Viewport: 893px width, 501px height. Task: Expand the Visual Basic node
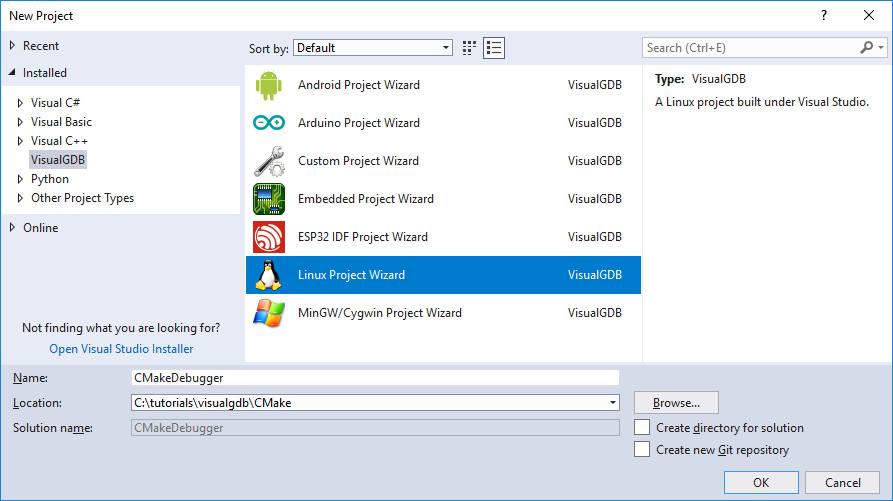click(21, 122)
